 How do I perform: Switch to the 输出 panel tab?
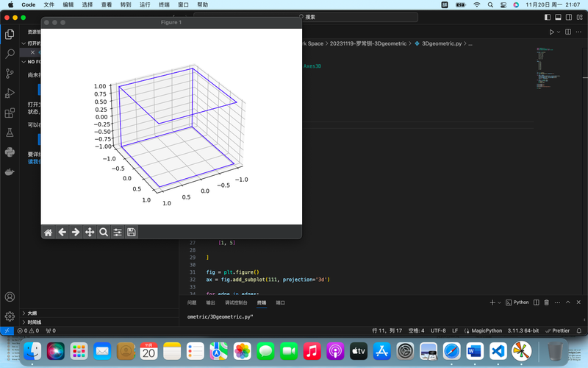[x=210, y=302]
